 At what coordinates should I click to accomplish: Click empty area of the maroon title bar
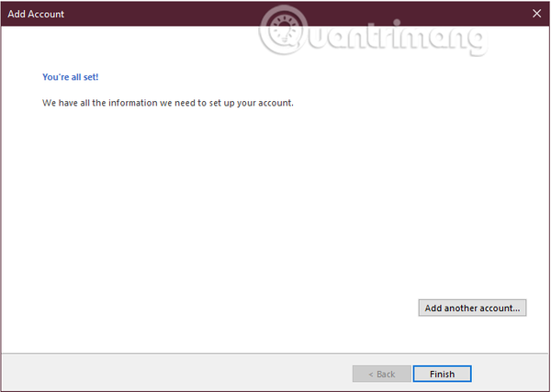[x=158, y=14]
